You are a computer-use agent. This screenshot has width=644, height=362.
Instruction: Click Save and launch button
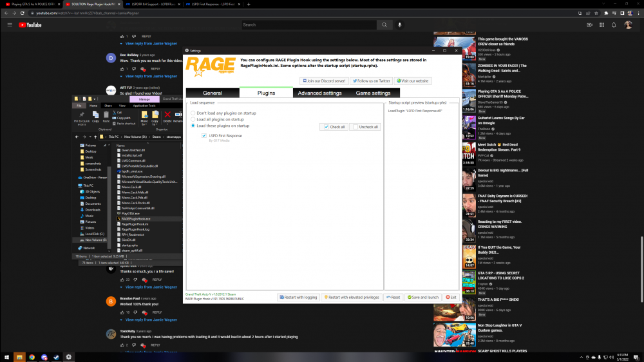point(423,297)
